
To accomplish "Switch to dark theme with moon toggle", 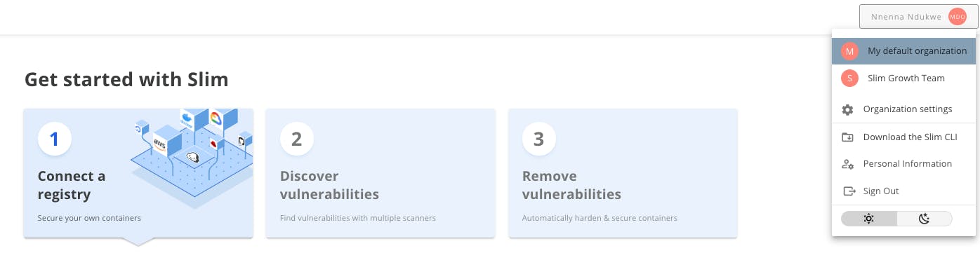I will point(925,219).
